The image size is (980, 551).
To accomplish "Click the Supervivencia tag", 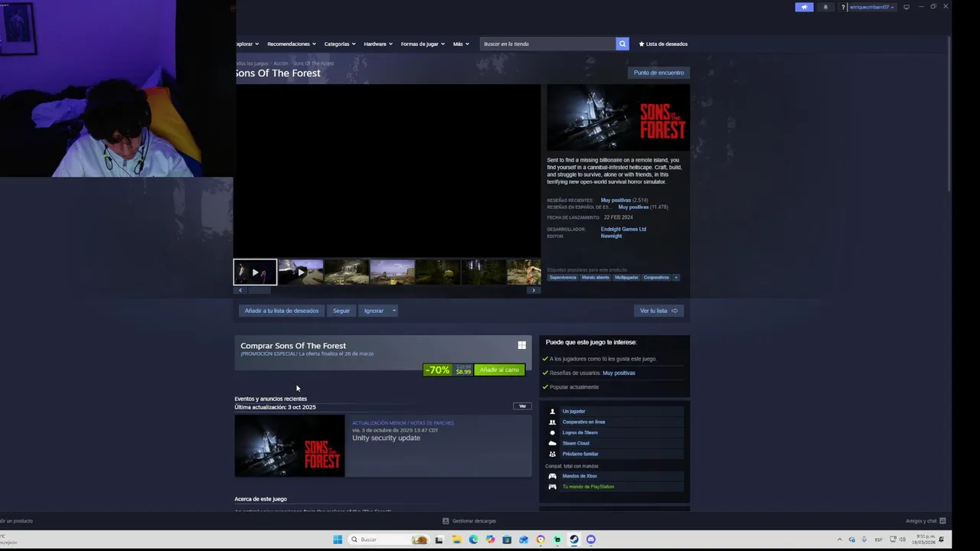I will (x=563, y=277).
